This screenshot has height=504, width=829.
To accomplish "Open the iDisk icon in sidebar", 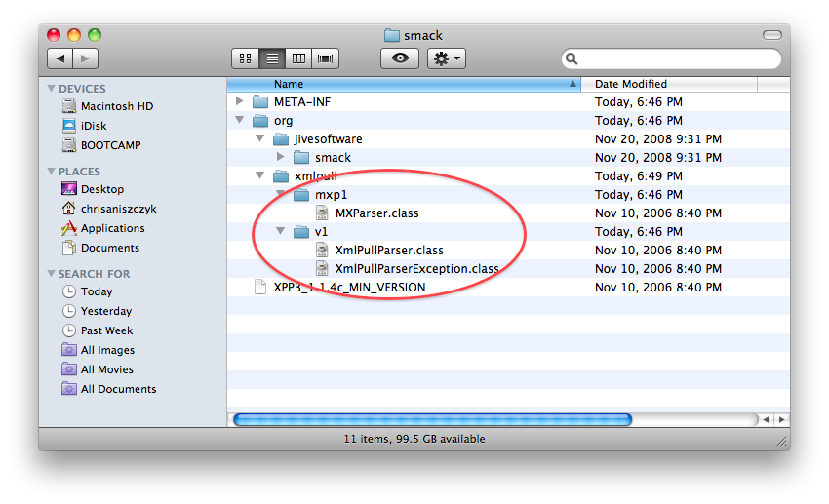I will [68, 126].
